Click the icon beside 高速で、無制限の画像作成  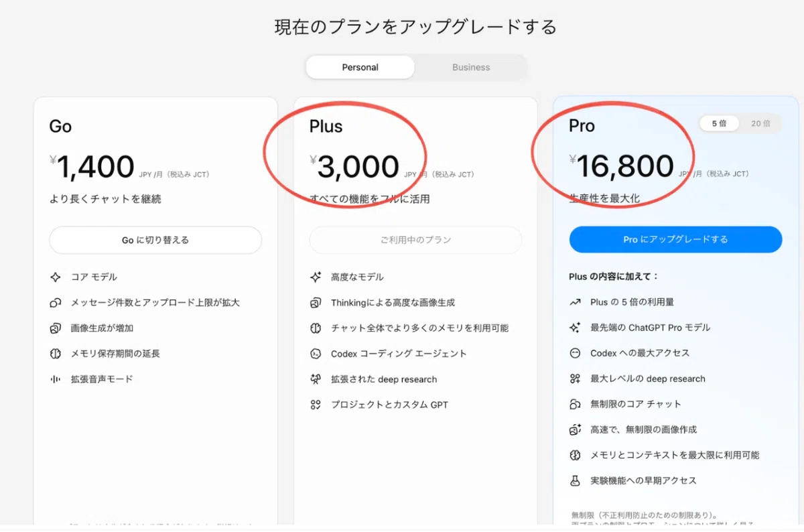[x=575, y=429]
